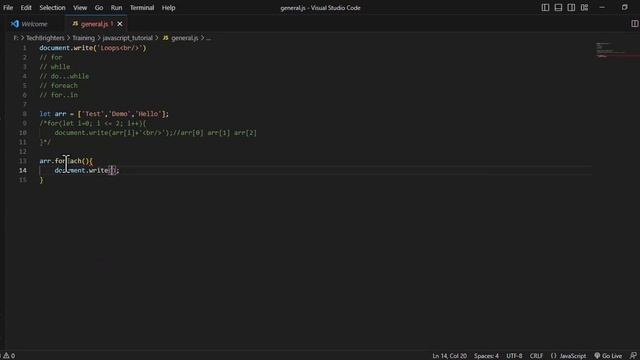Click the '// foreach' comment line
Image resolution: width=640 pixels, height=360 pixels.
point(58,86)
